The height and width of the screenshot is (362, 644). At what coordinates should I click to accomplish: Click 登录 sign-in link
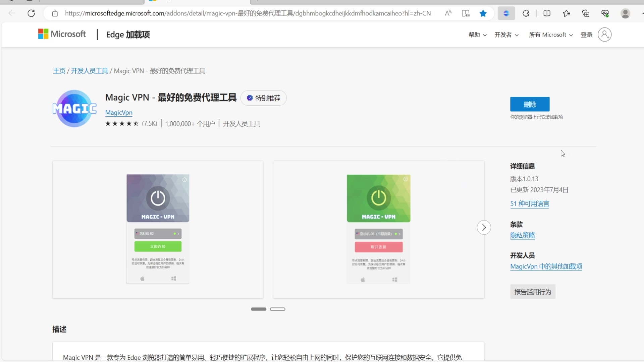[x=587, y=35]
